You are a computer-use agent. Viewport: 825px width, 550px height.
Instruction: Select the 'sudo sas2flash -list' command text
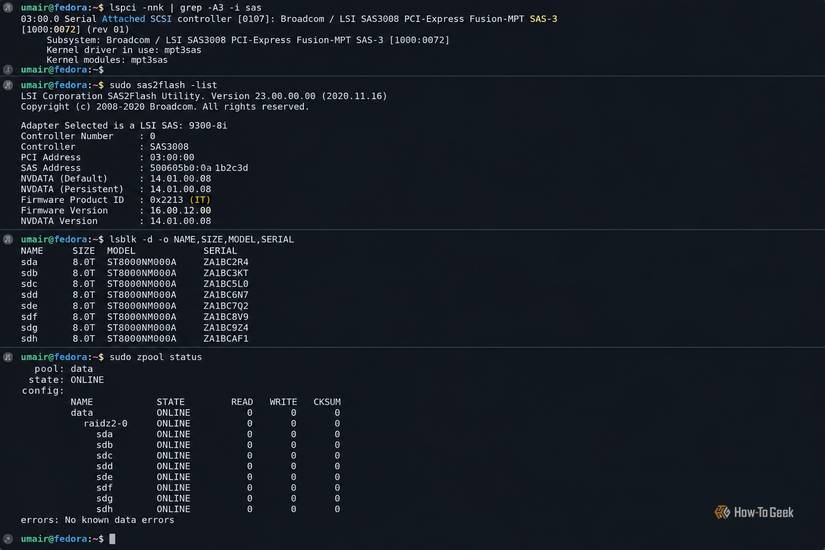coord(163,85)
